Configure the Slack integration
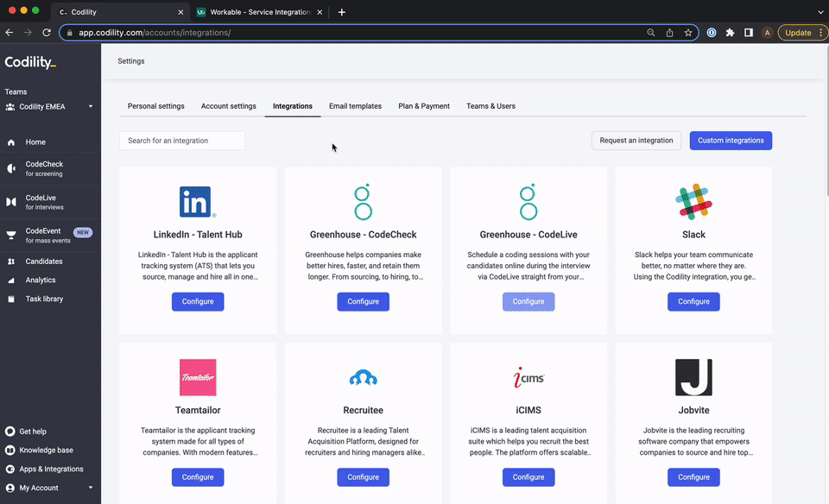 (693, 302)
